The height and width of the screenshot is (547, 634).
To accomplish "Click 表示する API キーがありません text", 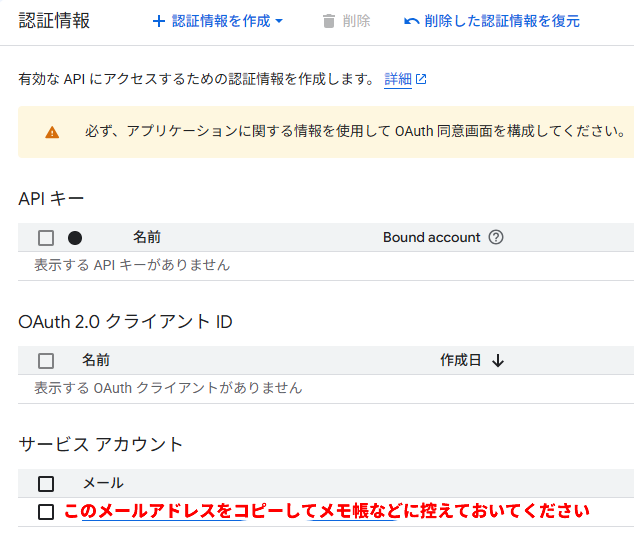I will tap(132, 265).
